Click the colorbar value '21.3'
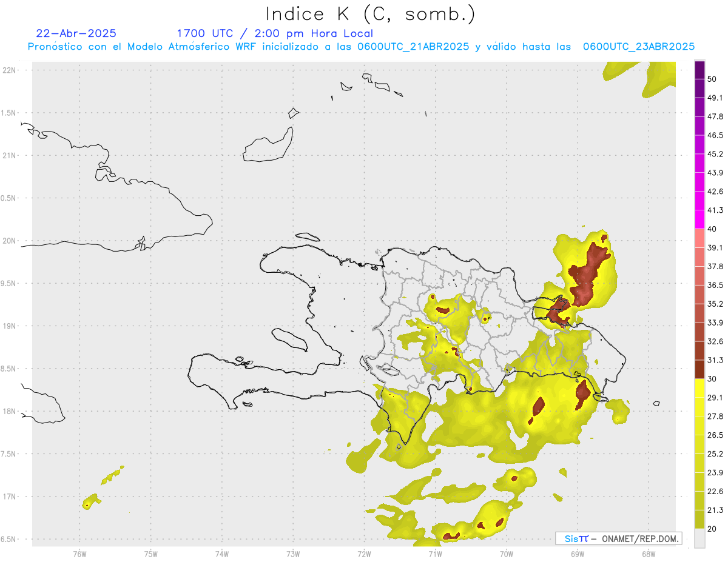728x562 pixels. tap(715, 510)
